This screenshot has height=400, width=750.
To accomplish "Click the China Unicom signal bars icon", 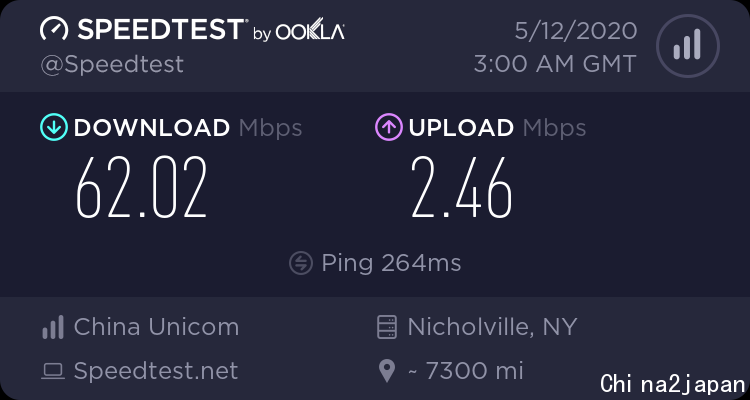I will 53,327.
